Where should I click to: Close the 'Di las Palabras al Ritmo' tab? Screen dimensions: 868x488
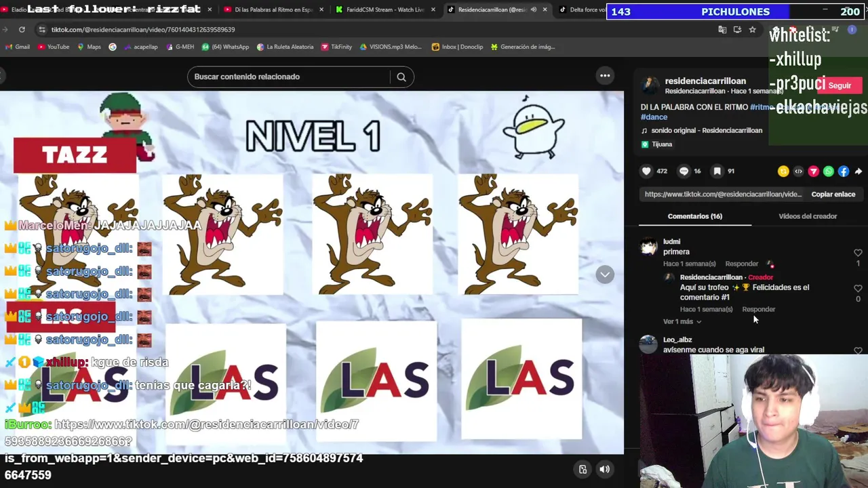[x=321, y=9]
